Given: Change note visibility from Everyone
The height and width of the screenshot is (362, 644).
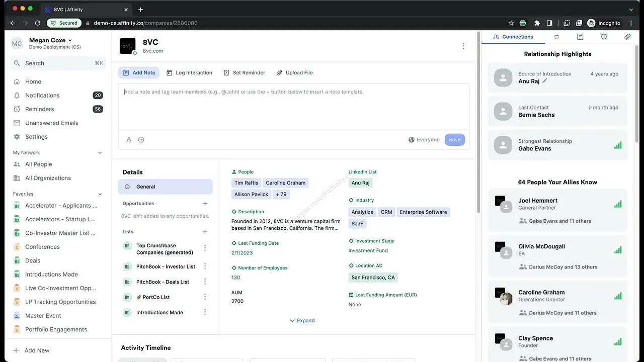Looking at the screenshot, I should [x=424, y=139].
